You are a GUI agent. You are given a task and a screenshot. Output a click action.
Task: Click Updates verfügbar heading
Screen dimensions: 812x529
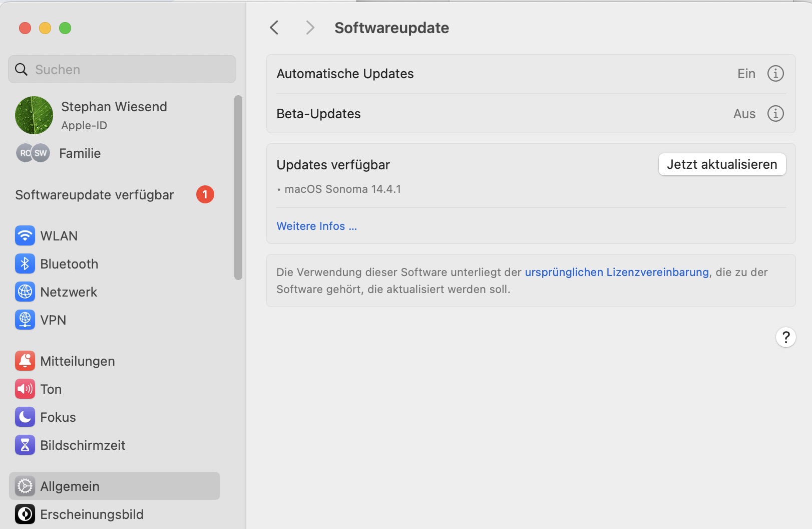[333, 165]
